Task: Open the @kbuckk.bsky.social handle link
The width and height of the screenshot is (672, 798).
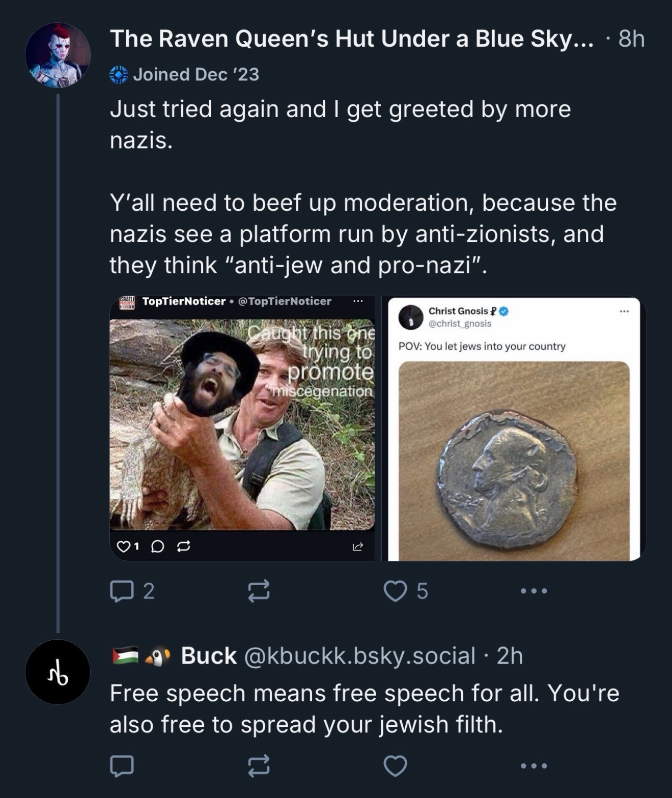Action: (359, 655)
